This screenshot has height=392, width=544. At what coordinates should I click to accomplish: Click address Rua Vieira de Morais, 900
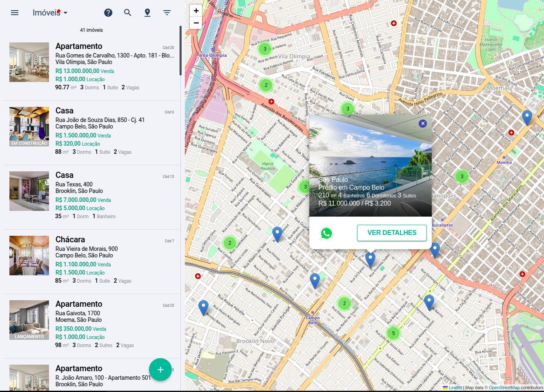[x=87, y=249]
